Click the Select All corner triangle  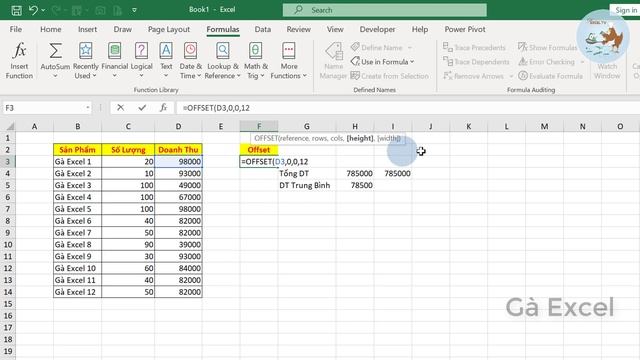click(x=10, y=127)
